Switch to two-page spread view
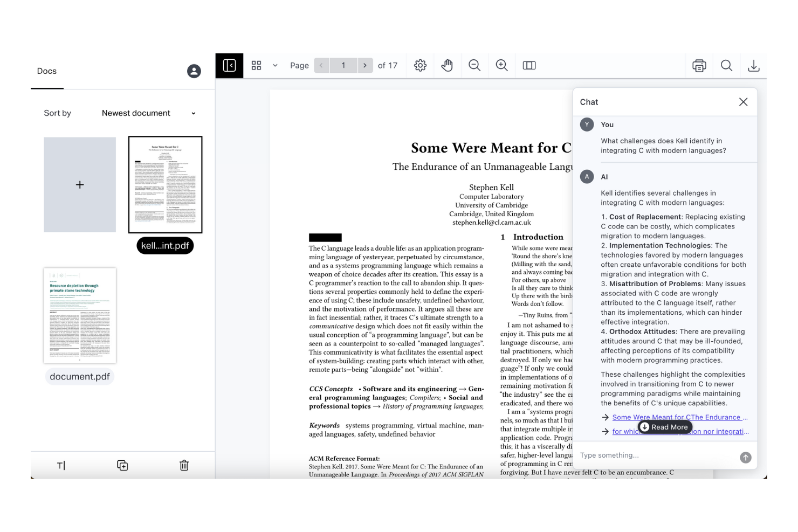Viewport: 798px width, 532px height. point(529,65)
